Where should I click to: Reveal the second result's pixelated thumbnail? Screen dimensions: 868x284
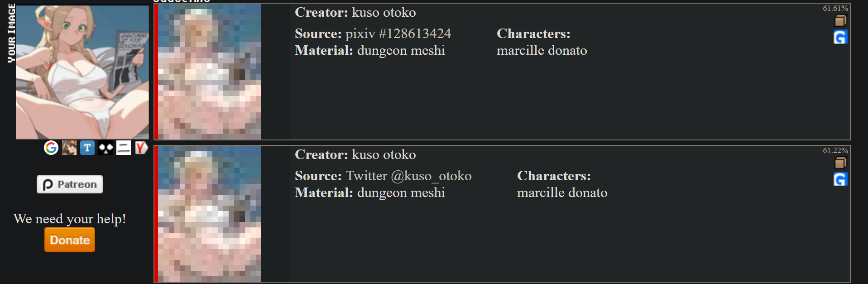[x=210, y=214]
